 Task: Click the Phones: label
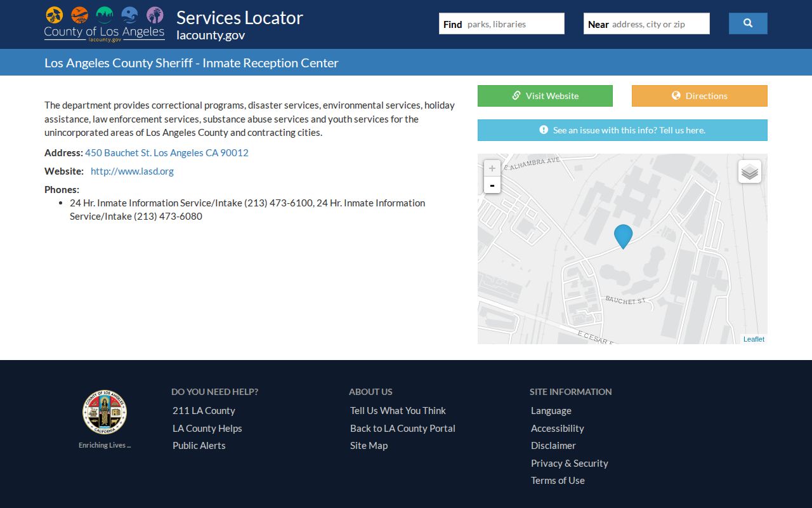62,189
